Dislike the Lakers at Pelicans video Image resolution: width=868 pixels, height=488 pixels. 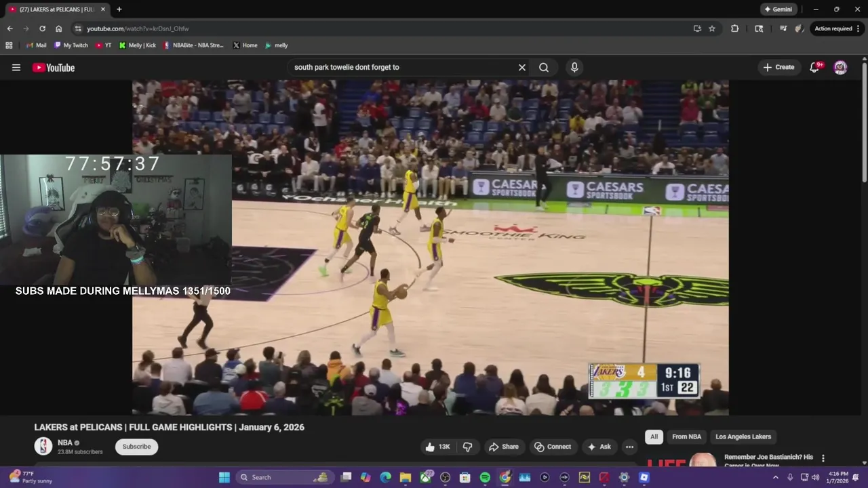point(467,447)
